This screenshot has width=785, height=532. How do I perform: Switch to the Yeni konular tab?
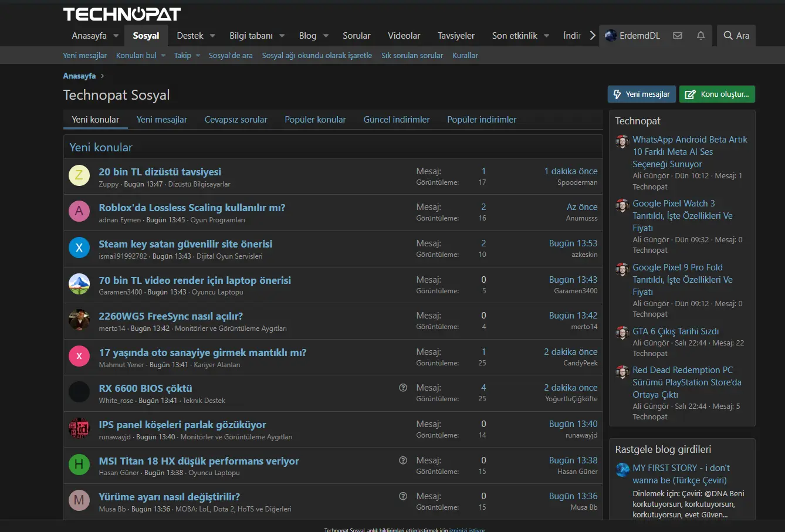coord(96,120)
